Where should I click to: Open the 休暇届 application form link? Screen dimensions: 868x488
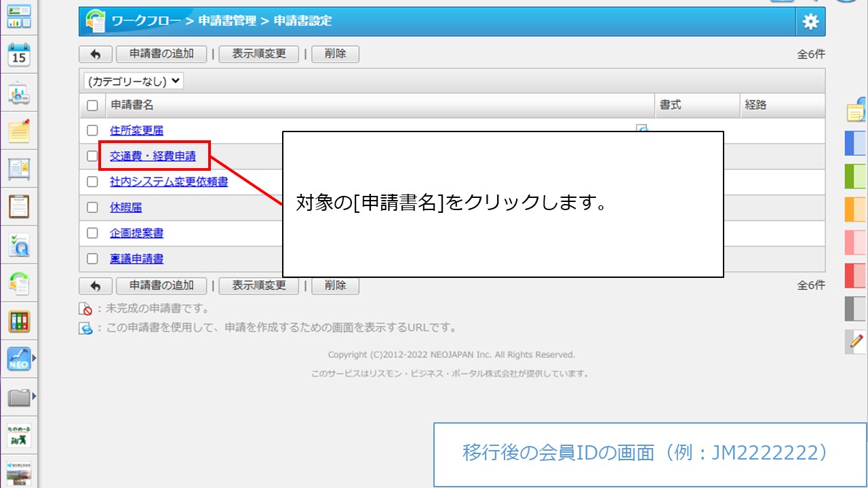point(126,207)
